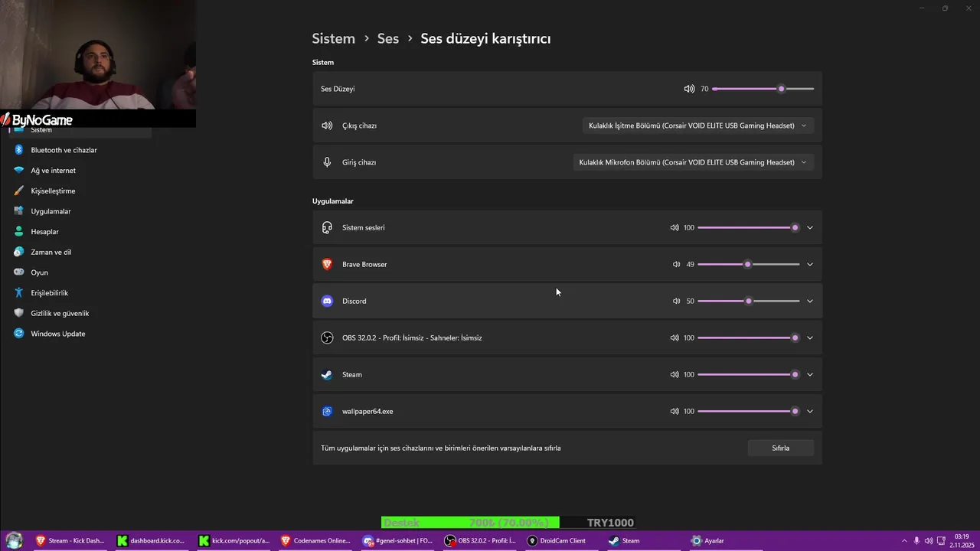980x551 pixels.
Task: Open Çıkış cihazı output device dropdown
Action: (697, 126)
